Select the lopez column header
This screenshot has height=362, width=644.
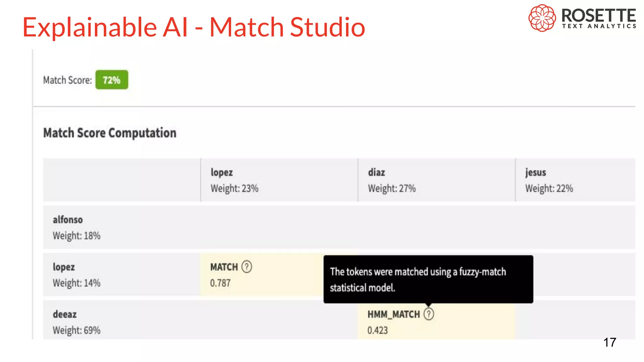[x=222, y=173]
